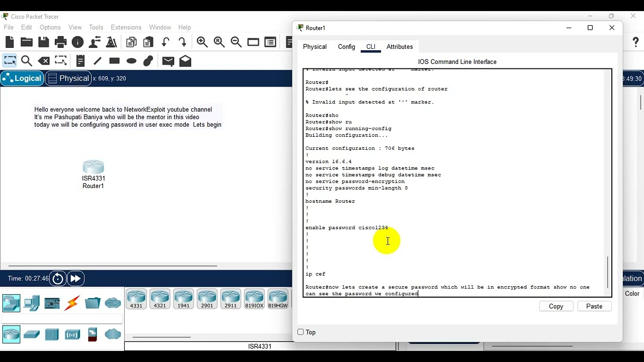
Task: Redo the last action
Action: [x=183, y=42]
